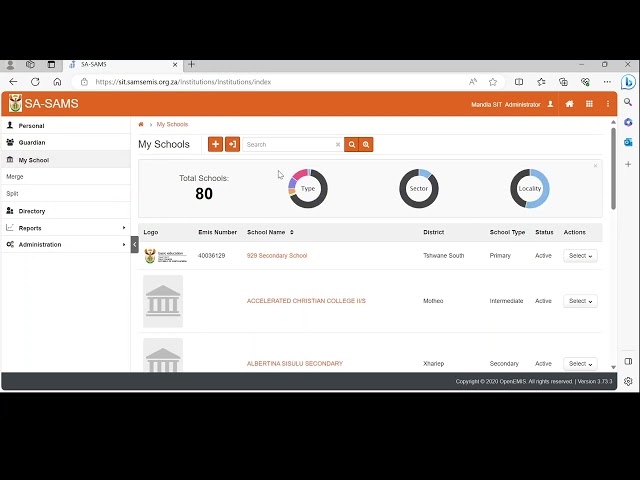Open the Bing Copilot sidebar icon
Image resolution: width=640 pixels, height=480 pixels.
[x=628, y=82]
